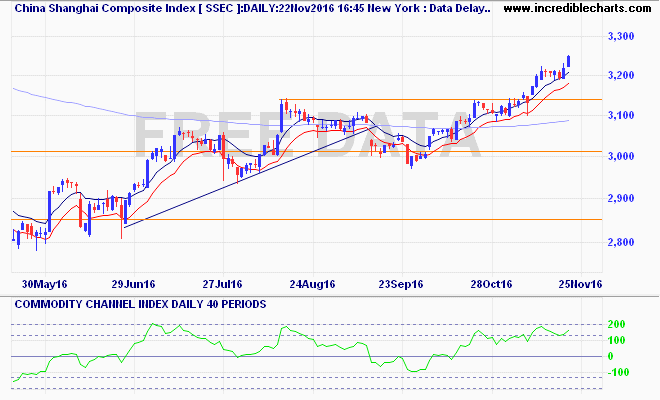Click the latest tall blue candle at far right
This screenshot has height=400, width=660.
[569, 62]
